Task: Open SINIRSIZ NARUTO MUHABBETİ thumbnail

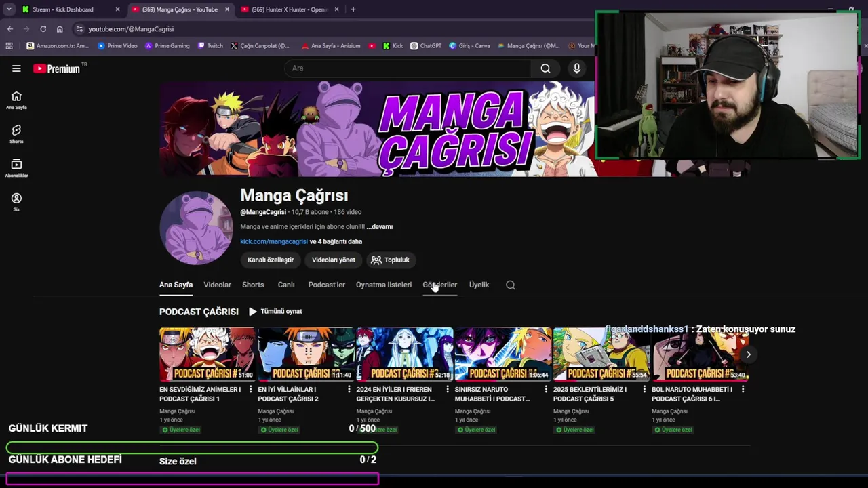Action: [502, 354]
